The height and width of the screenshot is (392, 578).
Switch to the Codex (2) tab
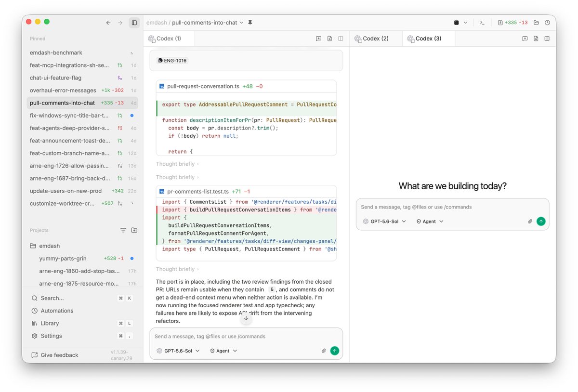point(376,39)
